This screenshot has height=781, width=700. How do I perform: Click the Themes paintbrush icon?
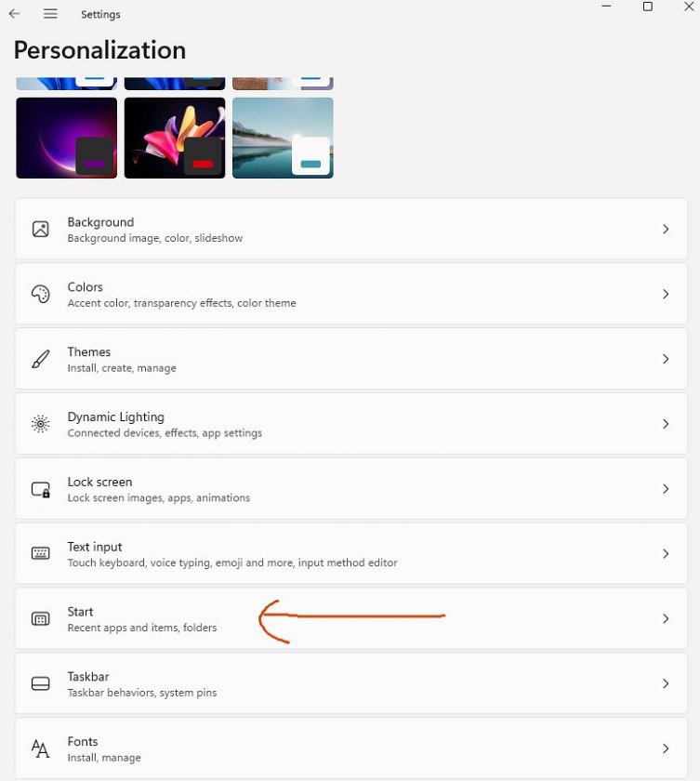click(x=40, y=359)
